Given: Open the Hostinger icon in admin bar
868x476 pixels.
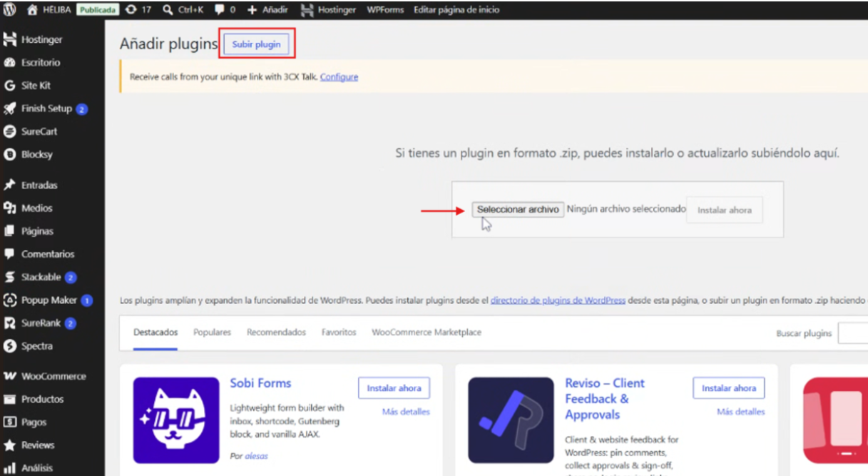Looking at the screenshot, I should click(x=307, y=10).
